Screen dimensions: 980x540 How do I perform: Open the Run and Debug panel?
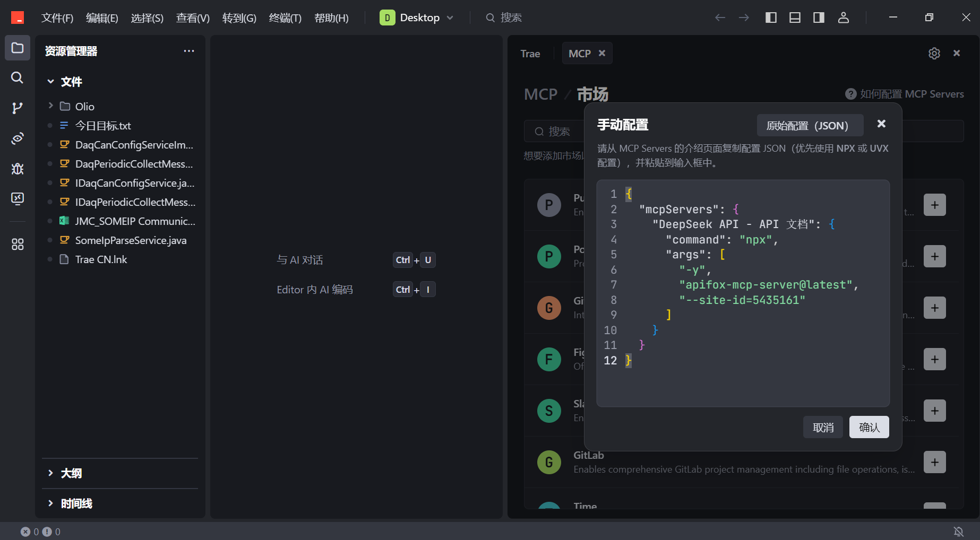(18, 169)
